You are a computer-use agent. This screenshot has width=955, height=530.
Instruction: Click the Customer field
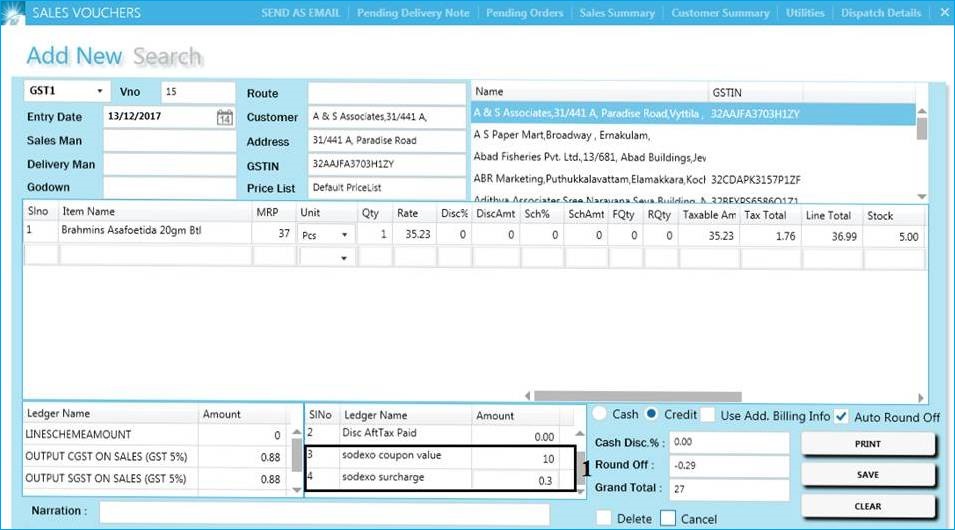(387, 117)
